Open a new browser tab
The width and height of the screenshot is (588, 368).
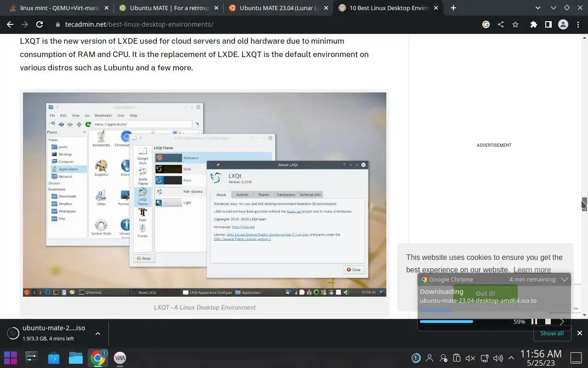453,8
